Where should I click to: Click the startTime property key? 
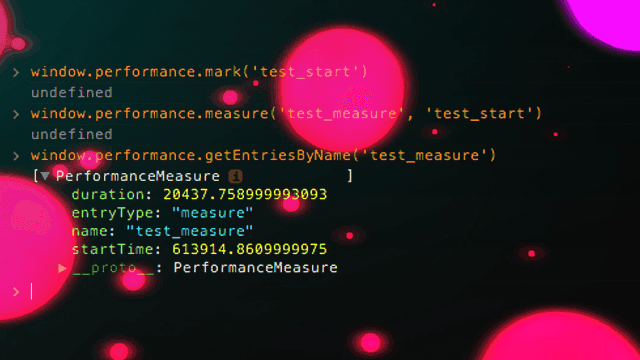pos(112,249)
